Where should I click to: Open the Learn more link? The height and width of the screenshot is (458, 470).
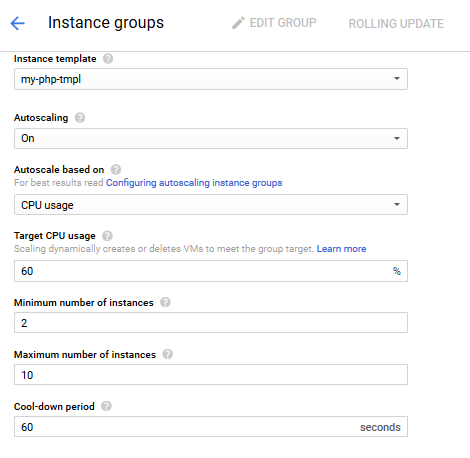[341, 249]
